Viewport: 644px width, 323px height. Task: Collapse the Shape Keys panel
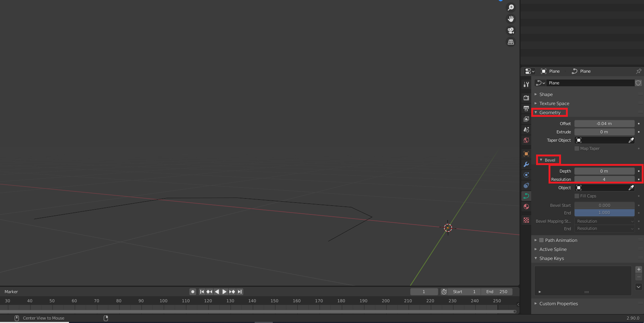pos(536,258)
